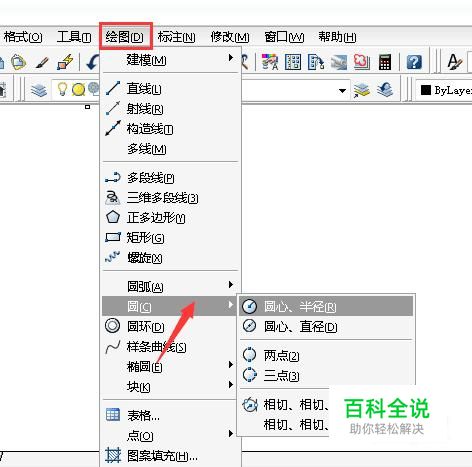Open the 标注(N) menu
This screenshot has height=467, width=472.
click(176, 37)
